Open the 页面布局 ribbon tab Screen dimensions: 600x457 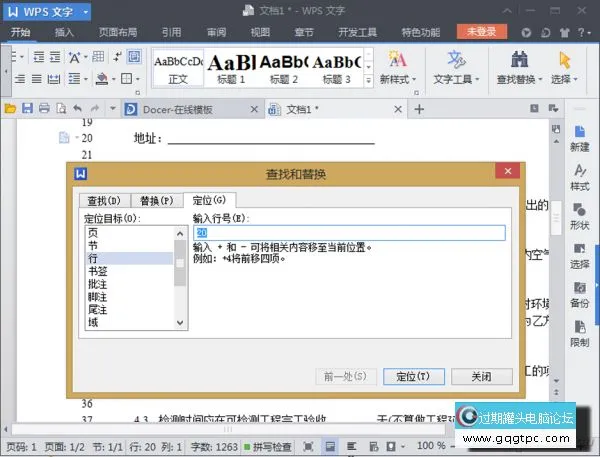tap(118, 32)
